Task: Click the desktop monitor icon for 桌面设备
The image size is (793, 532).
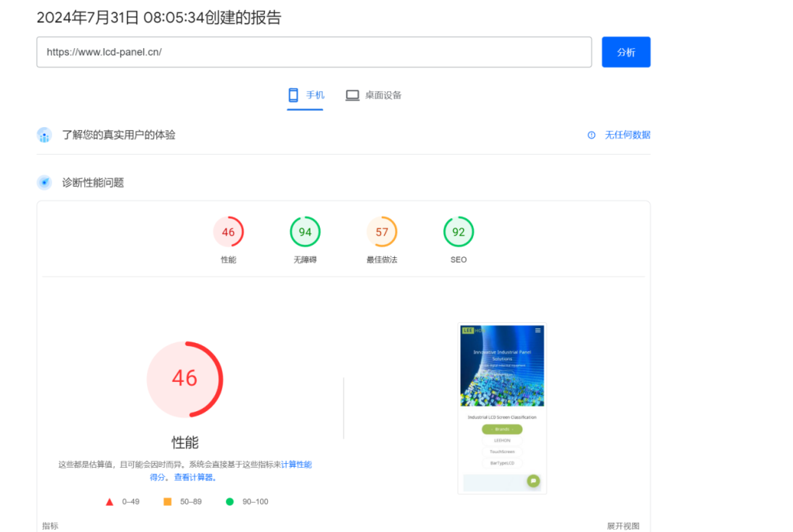Action: (x=352, y=95)
